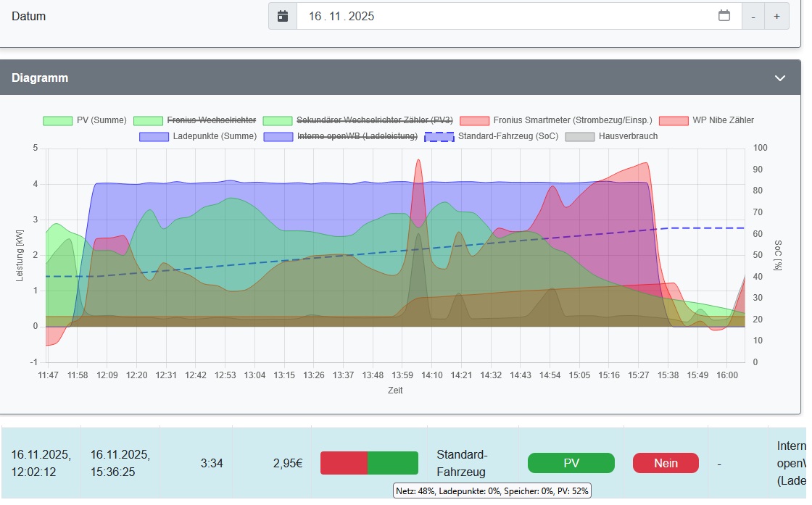Viewport: 812px width, 505px height.
Task: Click the Diagramm panel header title
Action: pyautogui.click(x=40, y=78)
